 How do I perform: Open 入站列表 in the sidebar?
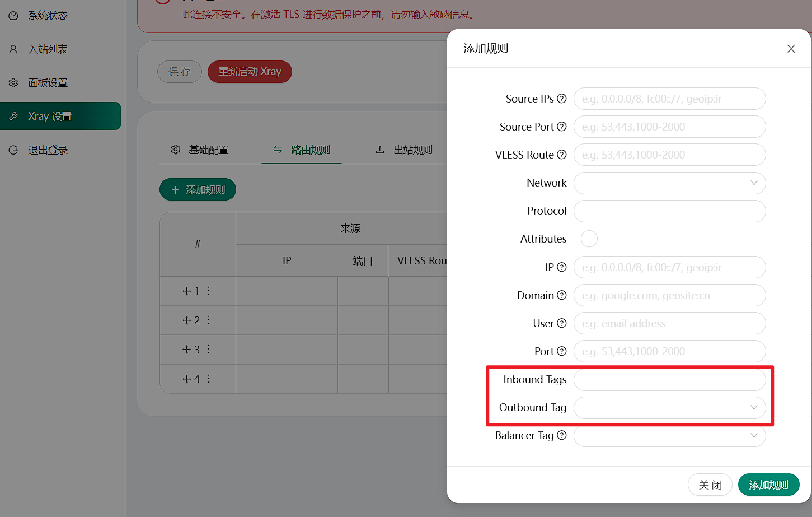[48, 49]
